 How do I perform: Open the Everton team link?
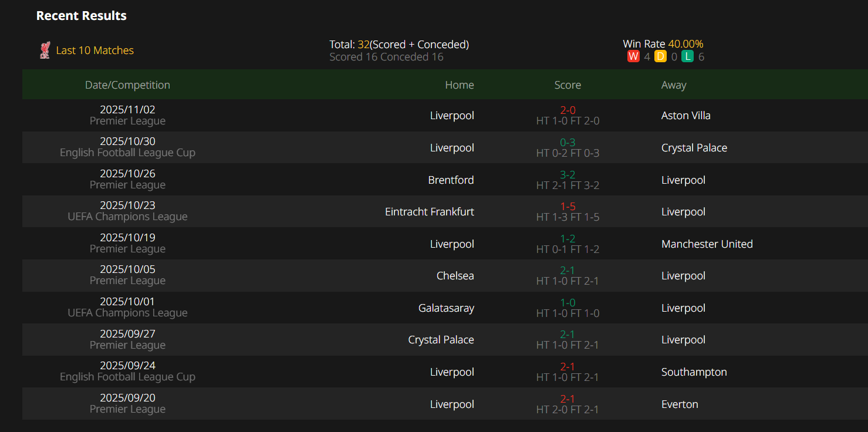click(680, 404)
